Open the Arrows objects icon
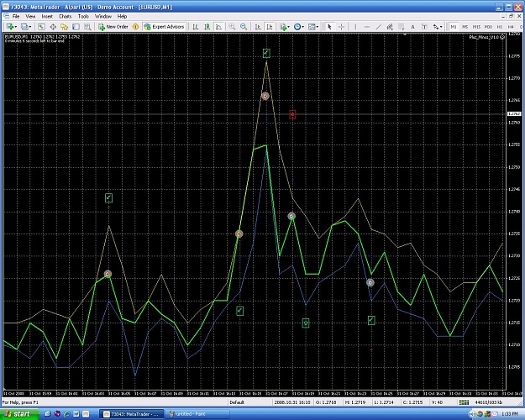This screenshot has width=525, height=420. 436,27
